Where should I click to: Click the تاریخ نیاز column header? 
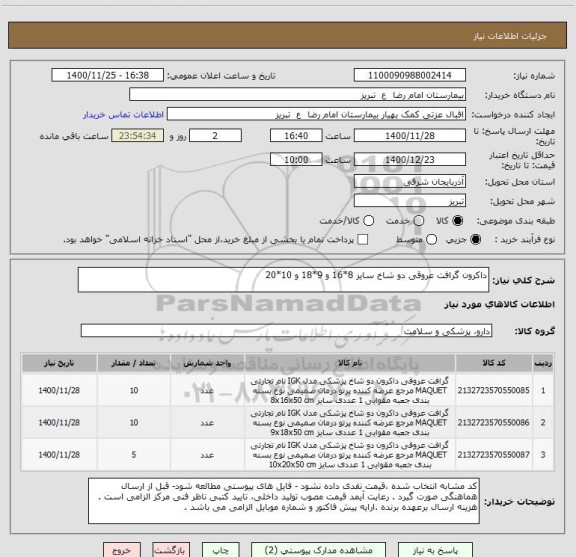59,363
